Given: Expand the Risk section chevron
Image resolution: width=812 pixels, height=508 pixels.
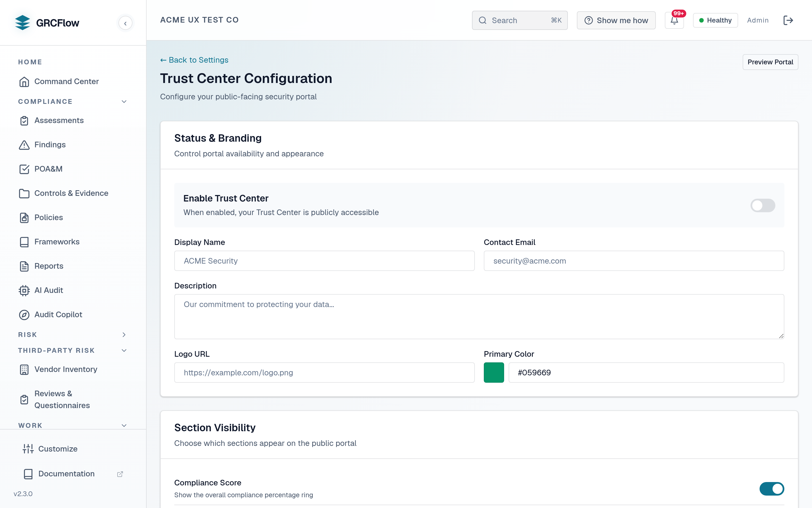Looking at the screenshot, I should (124, 335).
